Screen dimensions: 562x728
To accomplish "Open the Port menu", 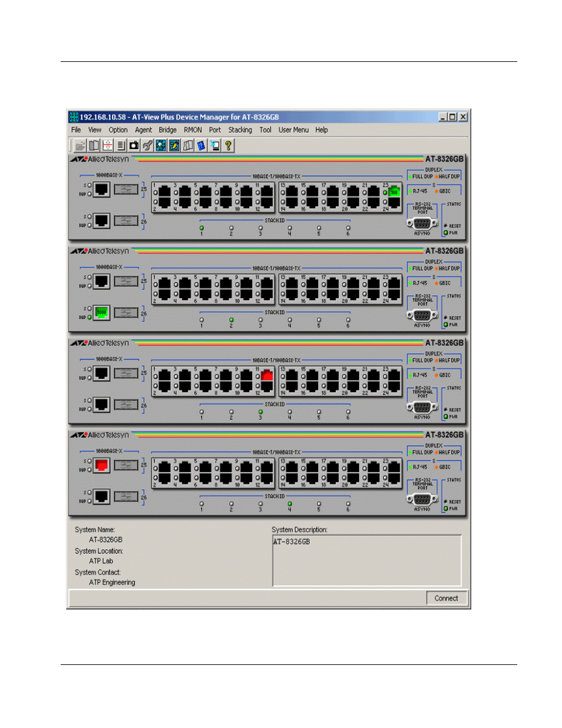I will pyautogui.click(x=215, y=130).
